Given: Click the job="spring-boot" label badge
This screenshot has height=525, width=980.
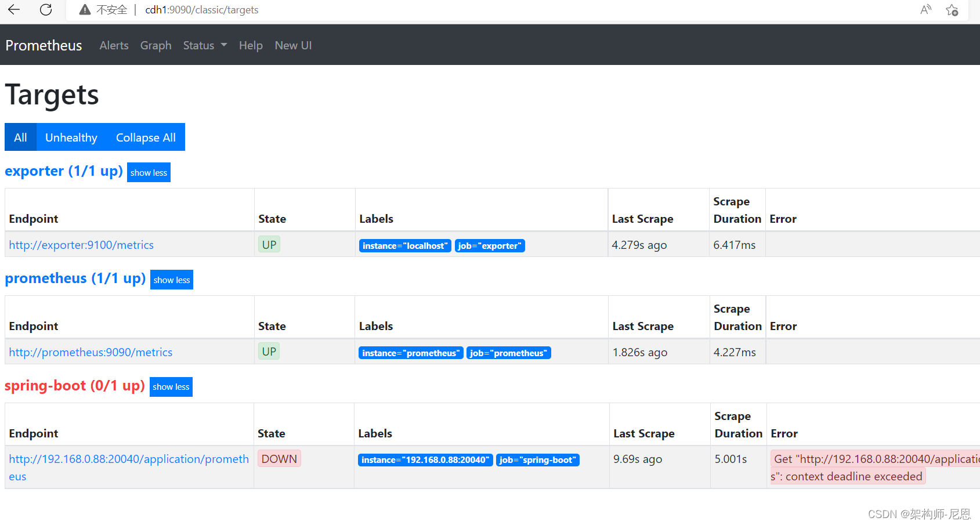Looking at the screenshot, I should (x=538, y=460).
